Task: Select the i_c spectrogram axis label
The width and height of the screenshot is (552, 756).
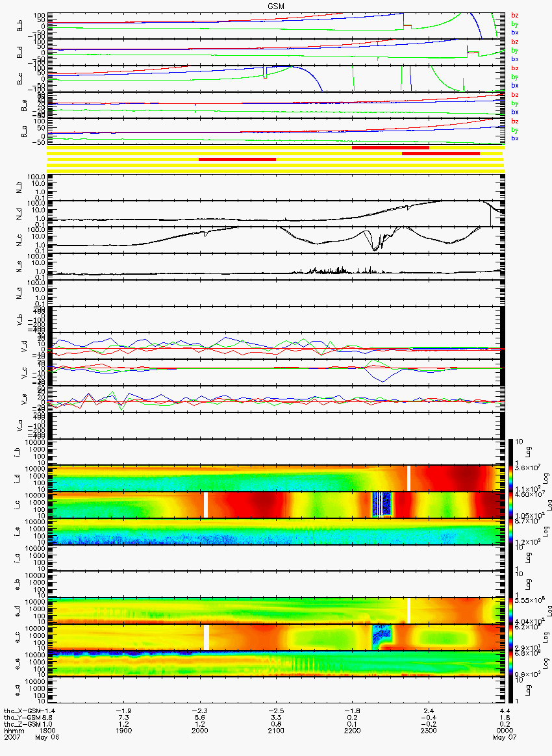Action: [x=18, y=505]
